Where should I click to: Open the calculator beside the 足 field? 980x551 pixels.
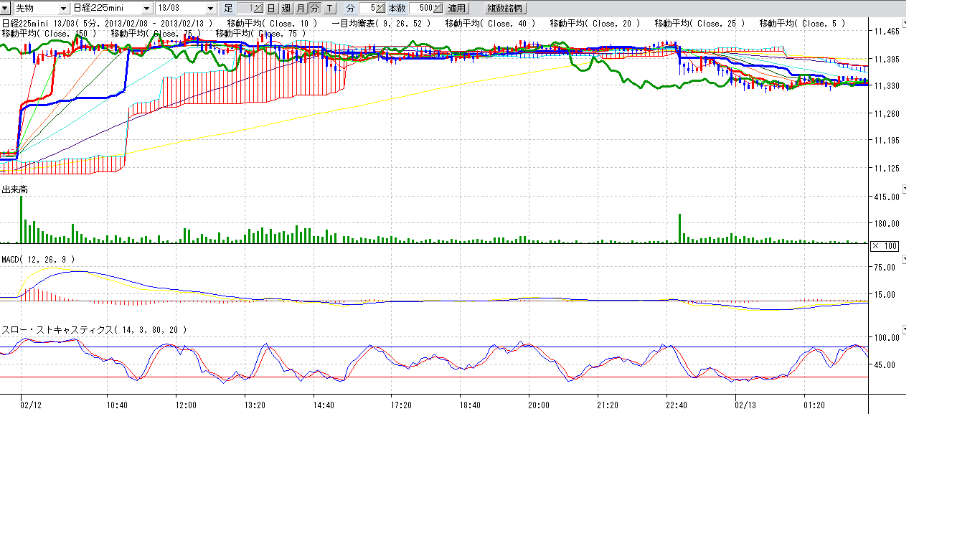tap(259, 9)
